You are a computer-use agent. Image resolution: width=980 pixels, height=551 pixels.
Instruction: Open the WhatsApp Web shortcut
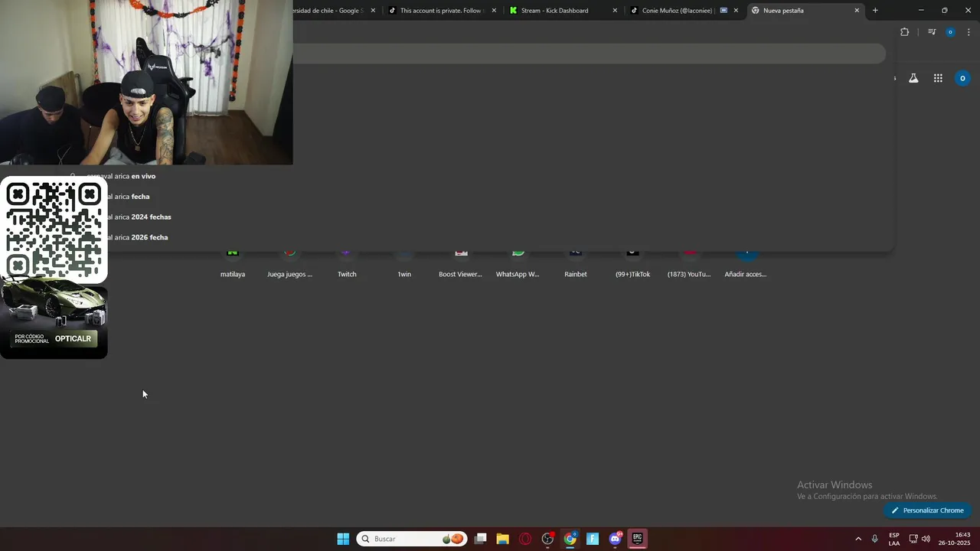click(x=518, y=263)
